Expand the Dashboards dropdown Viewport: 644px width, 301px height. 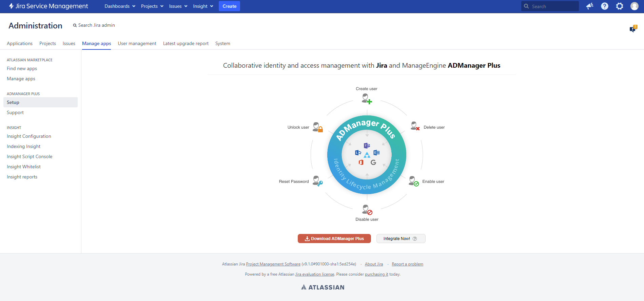pyautogui.click(x=120, y=6)
